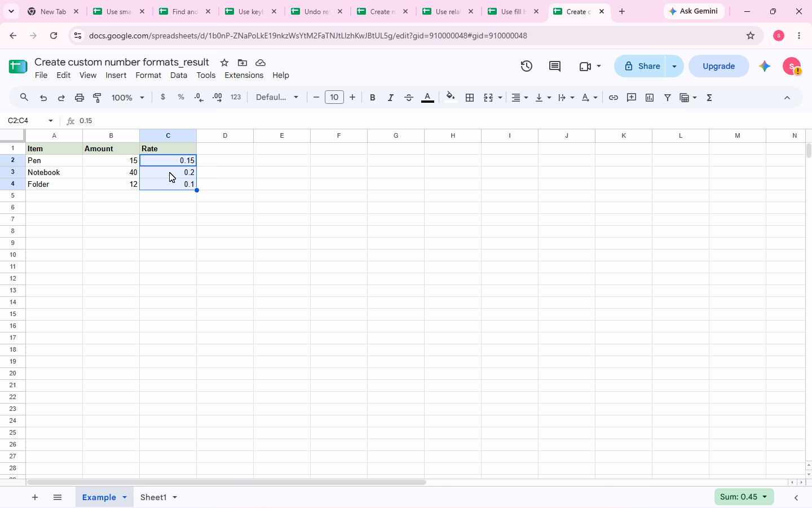Click the Undo arrow in toolbar
Image resolution: width=812 pixels, height=508 pixels.
[x=43, y=98]
